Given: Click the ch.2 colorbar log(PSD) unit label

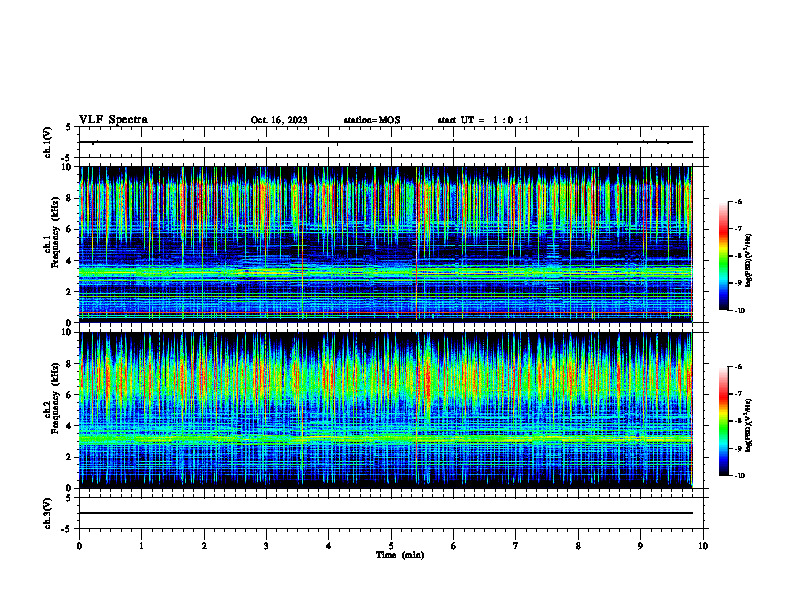Looking at the screenshot, I should [750, 426].
